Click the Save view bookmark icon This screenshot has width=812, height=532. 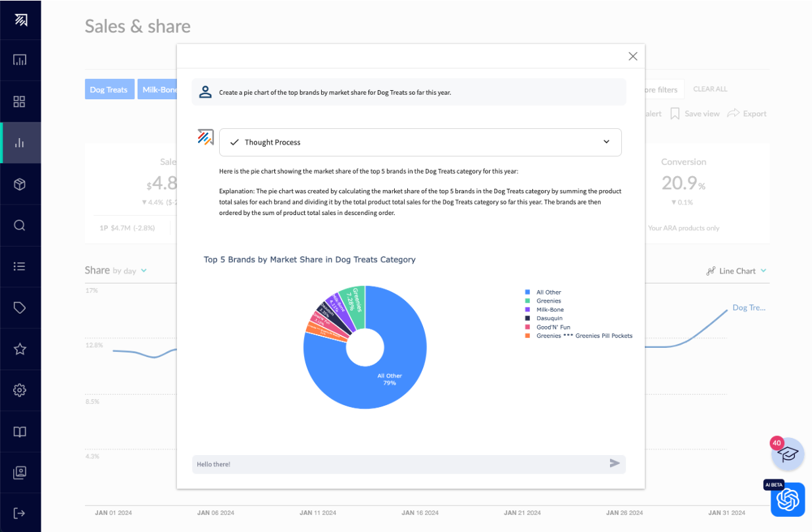(x=674, y=114)
